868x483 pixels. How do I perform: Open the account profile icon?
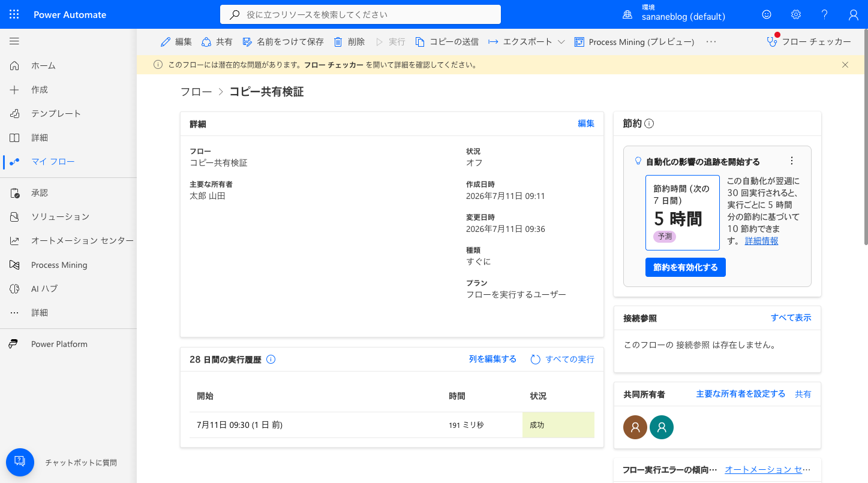854,14
